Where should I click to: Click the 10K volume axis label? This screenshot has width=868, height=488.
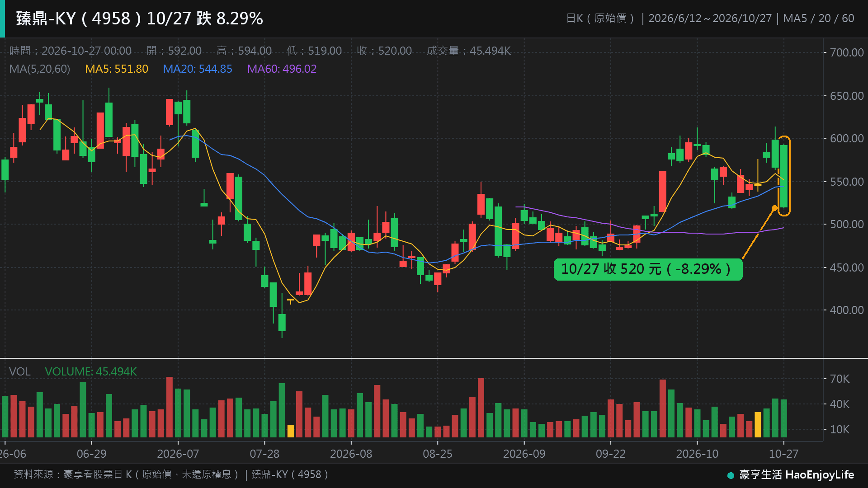tap(840, 429)
